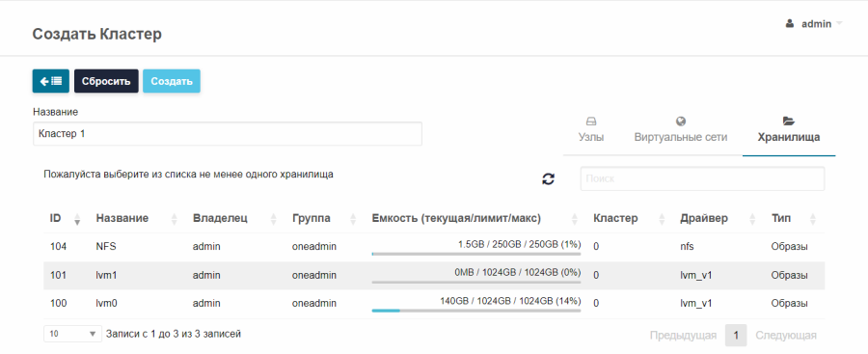The image size is (868, 354).
Task: Sort by Драйвер column arrows
Action: coord(752,219)
